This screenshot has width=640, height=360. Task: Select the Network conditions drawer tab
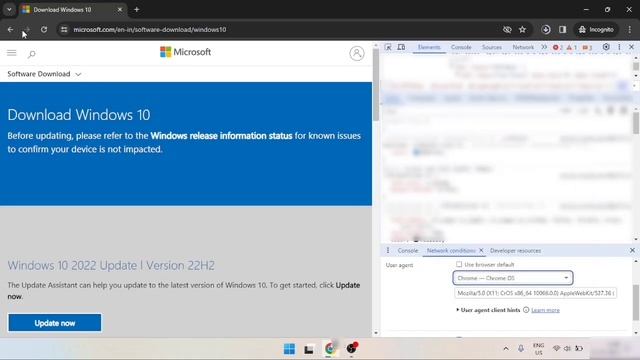[451, 251]
